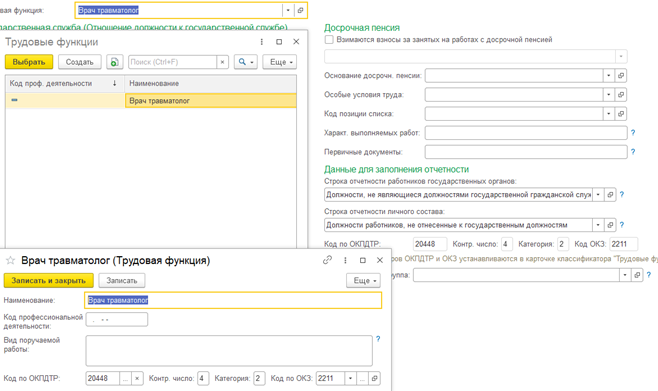Screen dimensions: 658x391
Task: Click the open icon beside the Трудовая функция field
Action: (300, 10)
